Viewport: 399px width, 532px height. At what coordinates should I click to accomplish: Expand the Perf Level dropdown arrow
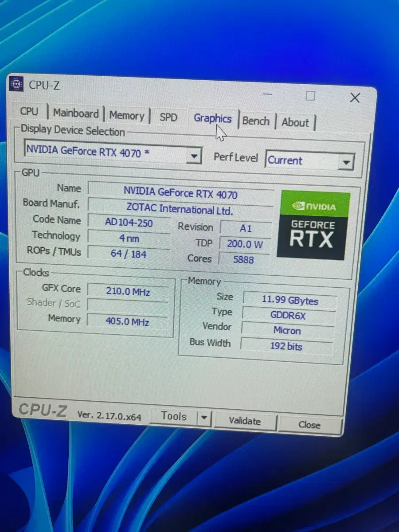[346, 162]
